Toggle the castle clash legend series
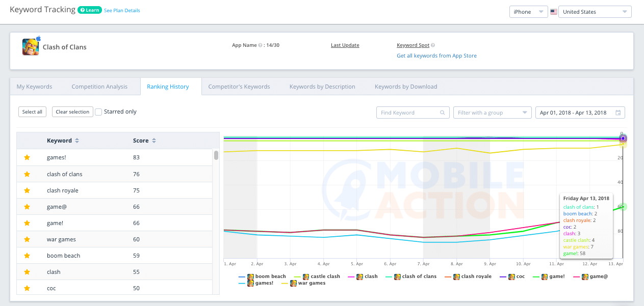The height and width of the screenshot is (306, 644). pyautogui.click(x=317, y=276)
